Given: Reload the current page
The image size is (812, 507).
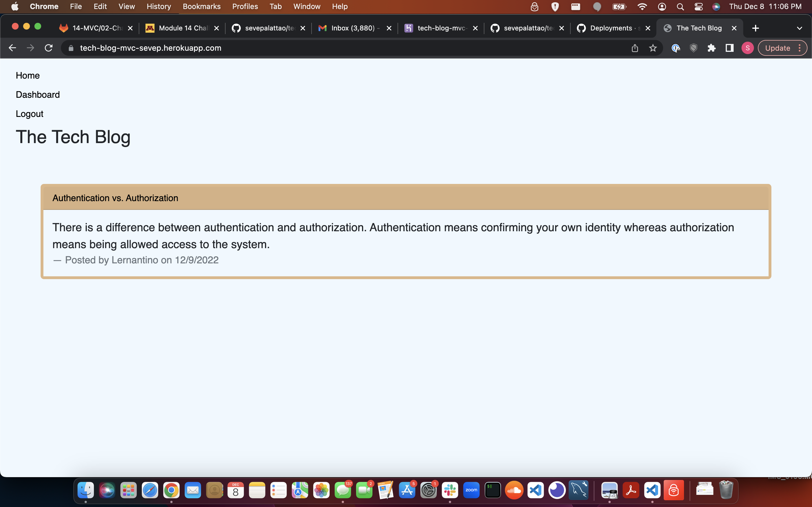Looking at the screenshot, I should tap(49, 48).
